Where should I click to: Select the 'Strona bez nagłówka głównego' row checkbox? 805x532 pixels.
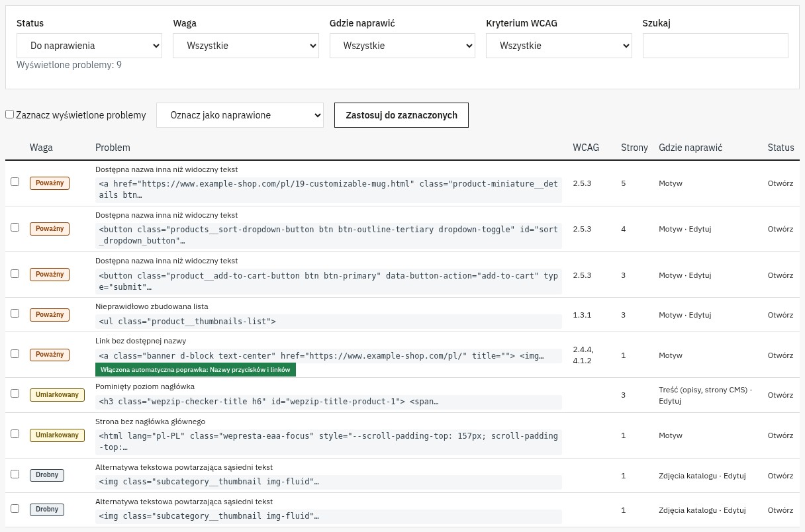click(15, 434)
